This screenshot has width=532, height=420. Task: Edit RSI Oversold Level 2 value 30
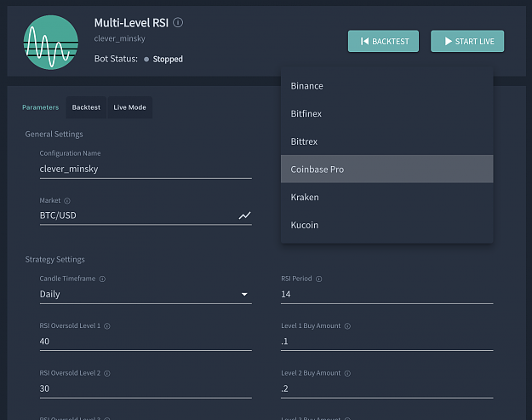click(146, 388)
